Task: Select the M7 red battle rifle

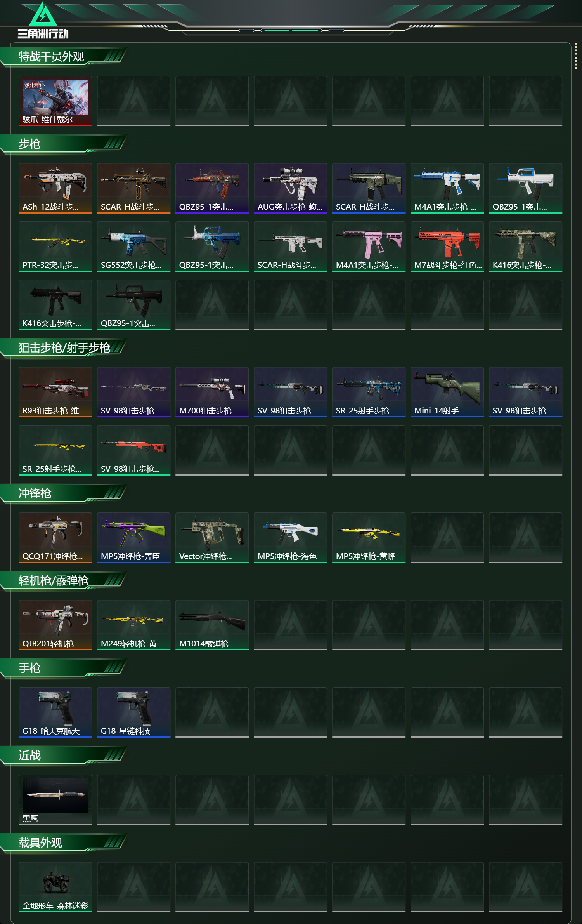Action: 447,247
